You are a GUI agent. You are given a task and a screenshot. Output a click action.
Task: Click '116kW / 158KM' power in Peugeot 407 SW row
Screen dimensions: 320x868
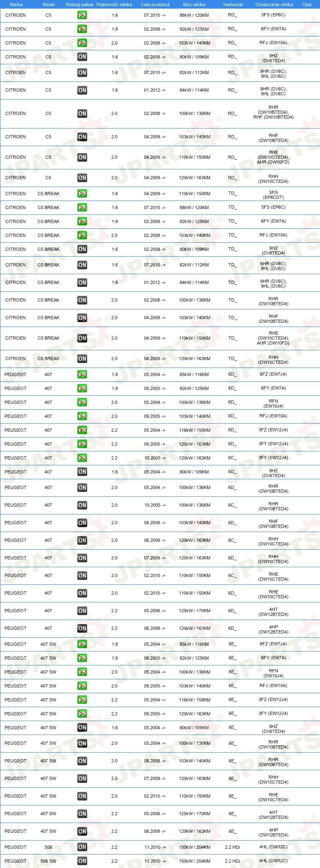coord(194,700)
